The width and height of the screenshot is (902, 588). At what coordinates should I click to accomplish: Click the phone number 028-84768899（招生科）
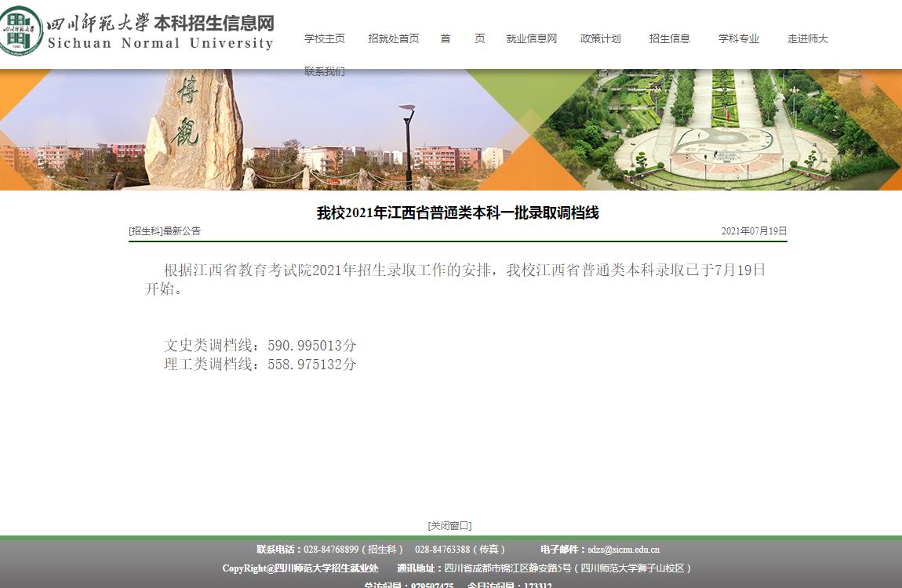355,550
